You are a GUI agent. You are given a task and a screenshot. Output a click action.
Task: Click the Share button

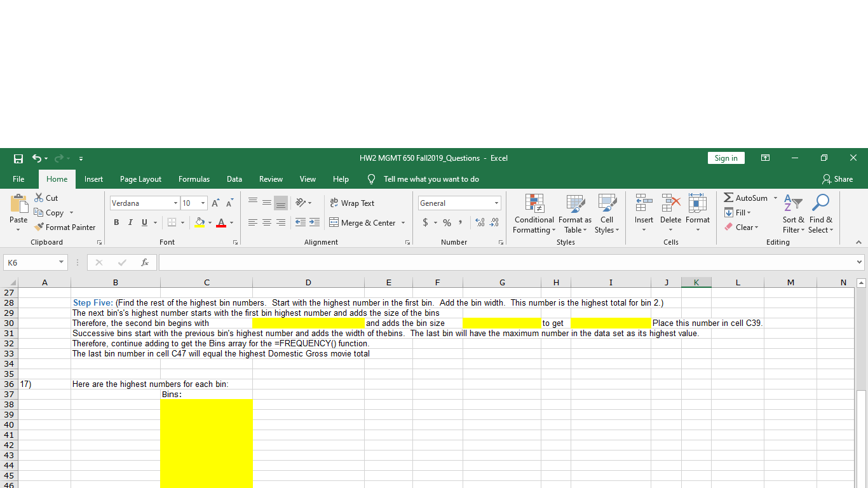click(x=837, y=179)
